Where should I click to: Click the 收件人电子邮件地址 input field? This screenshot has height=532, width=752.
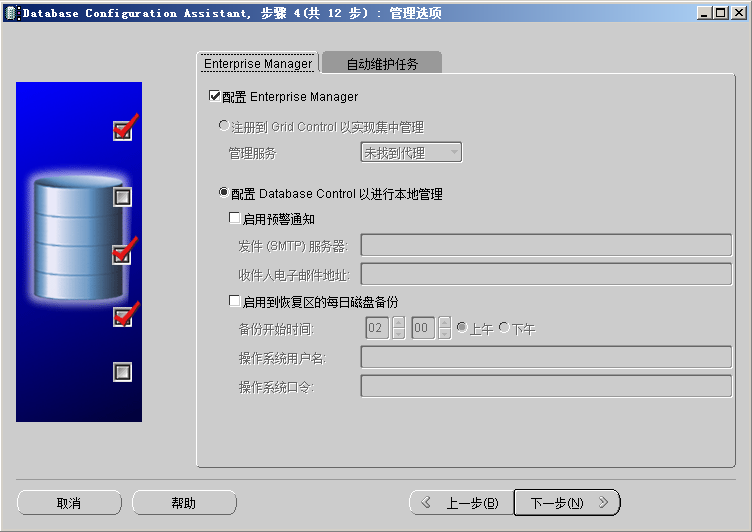pos(546,274)
